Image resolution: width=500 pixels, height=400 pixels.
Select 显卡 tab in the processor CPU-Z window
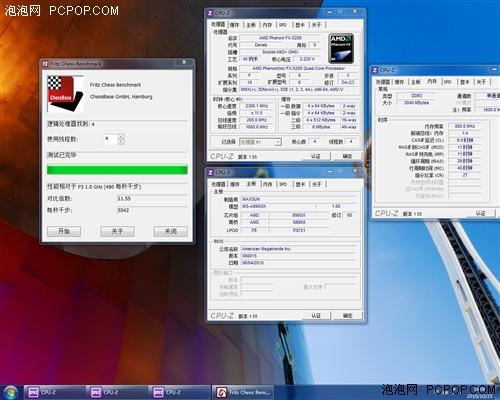[300, 25]
